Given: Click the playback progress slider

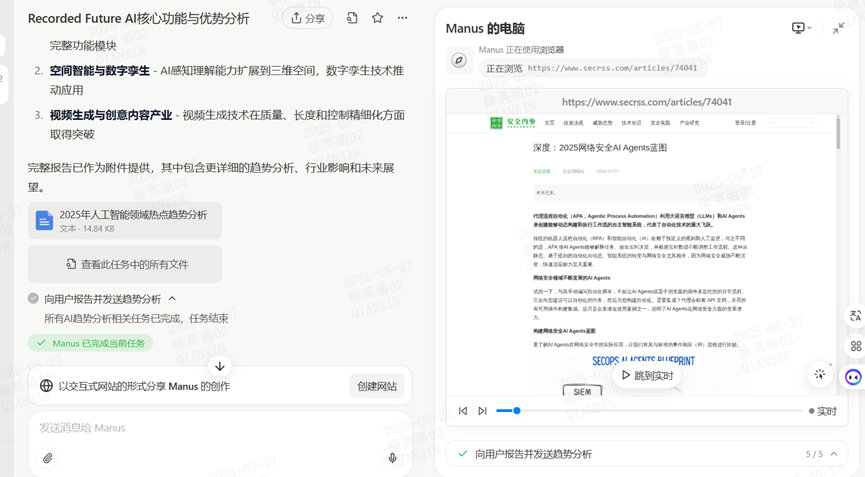Looking at the screenshot, I should click(x=650, y=411).
